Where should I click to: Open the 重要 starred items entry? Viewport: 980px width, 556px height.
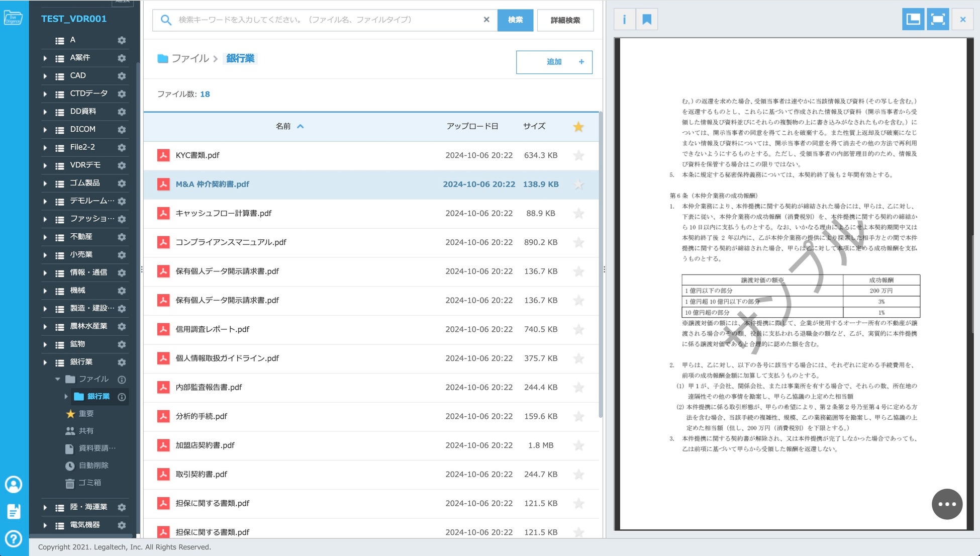pyautogui.click(x=85, y=414)
